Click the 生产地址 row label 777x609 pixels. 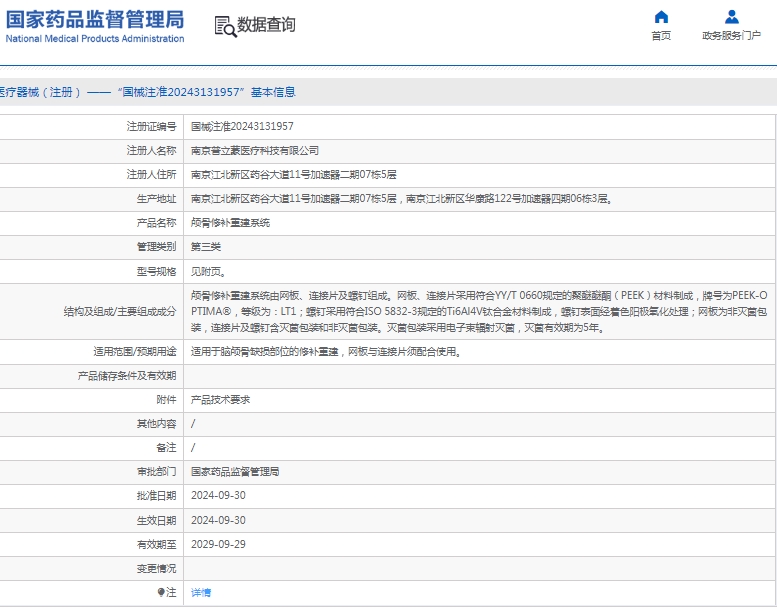tap(156, 199)
